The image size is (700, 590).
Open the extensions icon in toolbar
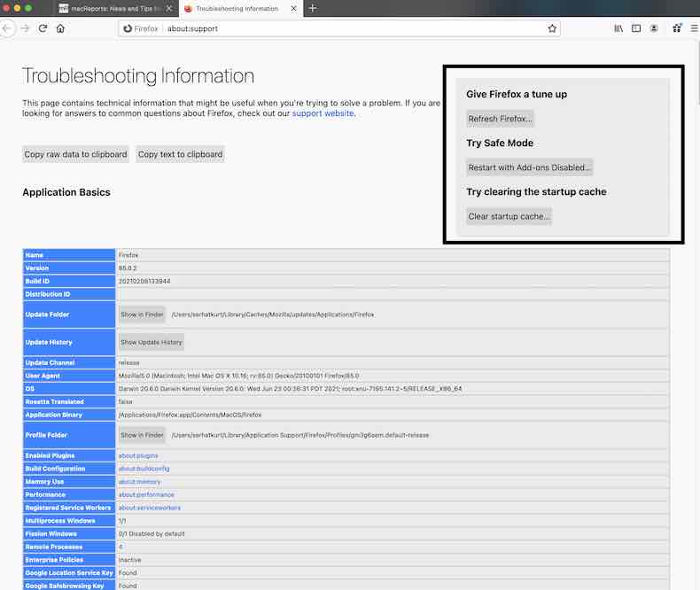click(x=677, y=28)
